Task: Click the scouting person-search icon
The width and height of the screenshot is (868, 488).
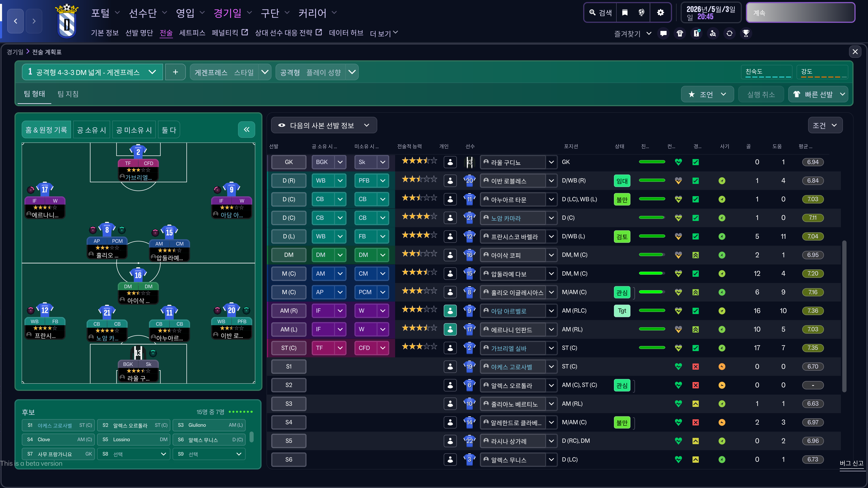Action: click(x=713, y=33)
